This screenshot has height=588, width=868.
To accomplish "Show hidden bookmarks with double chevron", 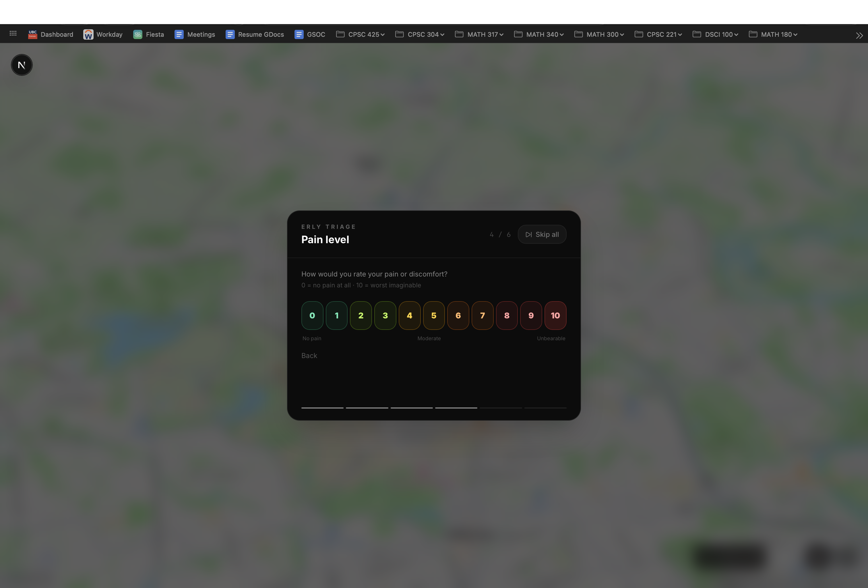I will point(859,36).
